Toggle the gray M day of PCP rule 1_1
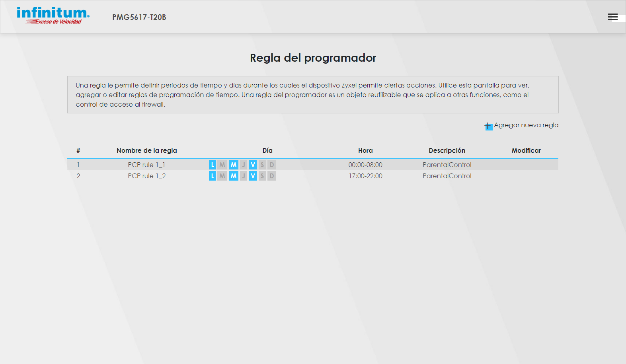626x364 pixels. click(222, 165)
